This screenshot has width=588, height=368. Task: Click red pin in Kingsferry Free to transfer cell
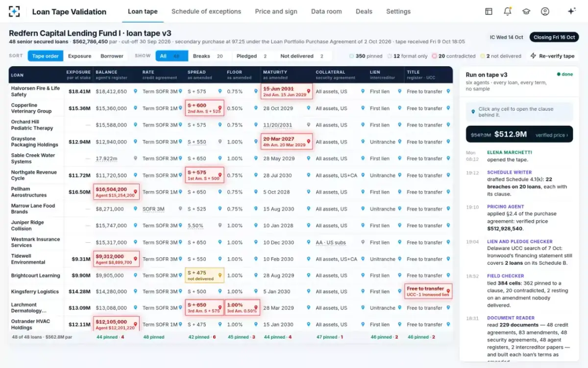448,291
